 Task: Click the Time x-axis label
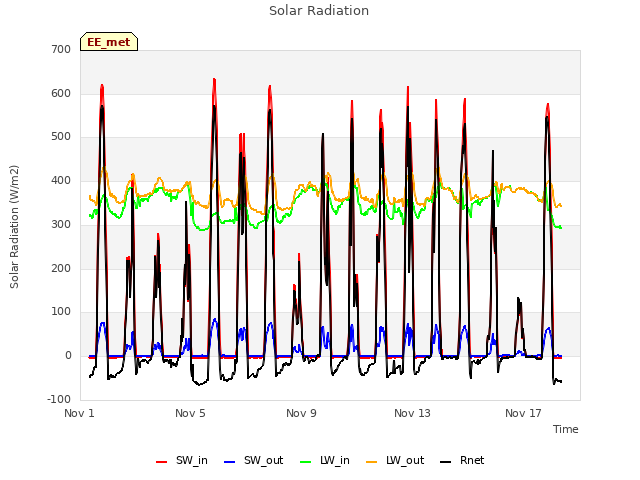click(x=565, y=429)
